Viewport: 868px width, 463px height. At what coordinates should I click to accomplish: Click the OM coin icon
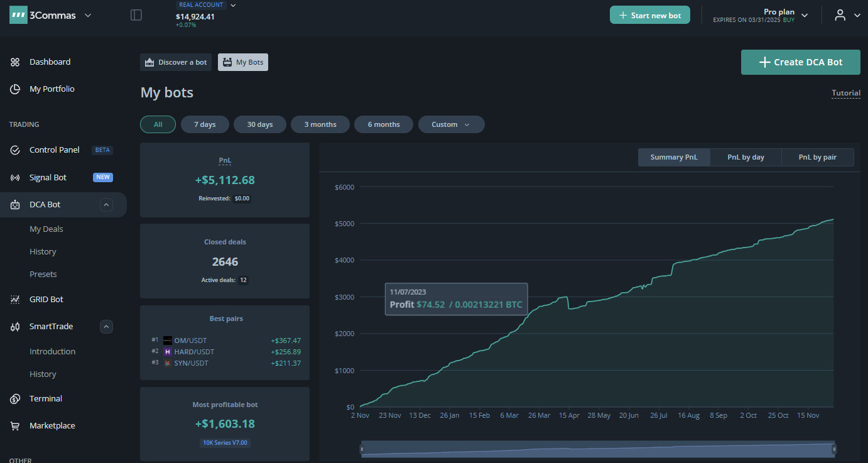pos(168,340)
